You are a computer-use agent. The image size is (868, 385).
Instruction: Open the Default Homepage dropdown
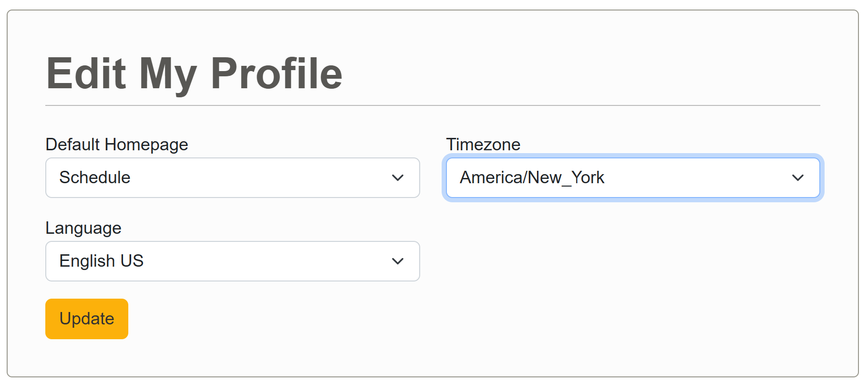point(232,177)
